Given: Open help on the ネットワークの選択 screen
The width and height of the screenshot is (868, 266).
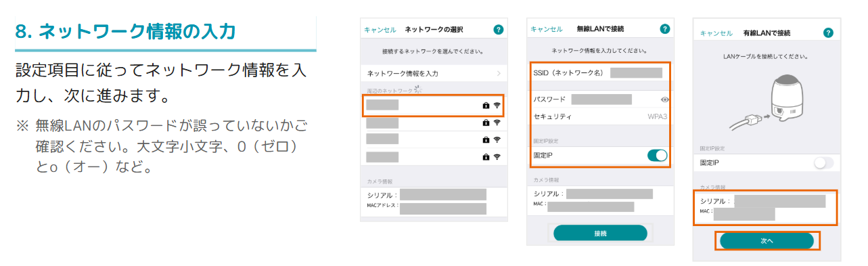Looking at the screenshot, I should click(x=499, y=30).
